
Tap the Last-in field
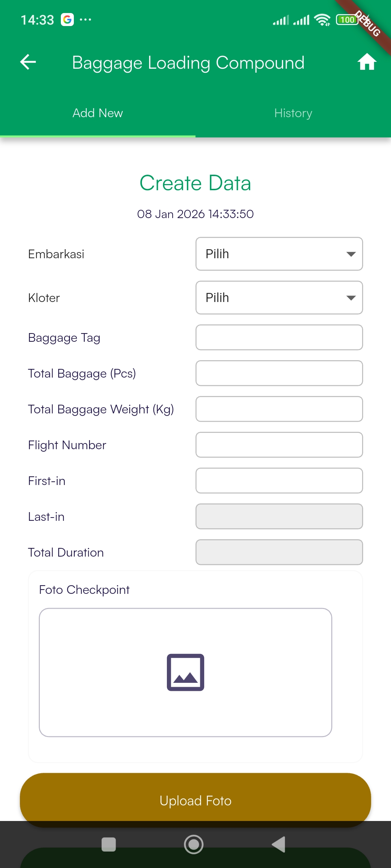click(279, 516)
